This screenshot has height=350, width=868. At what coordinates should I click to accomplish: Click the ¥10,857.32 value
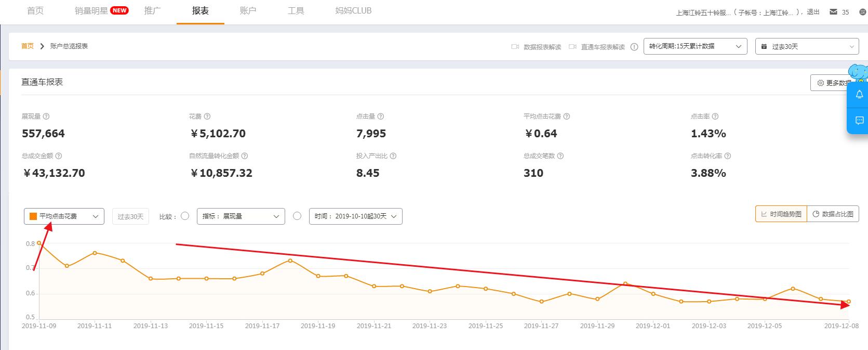click(221, 173)
